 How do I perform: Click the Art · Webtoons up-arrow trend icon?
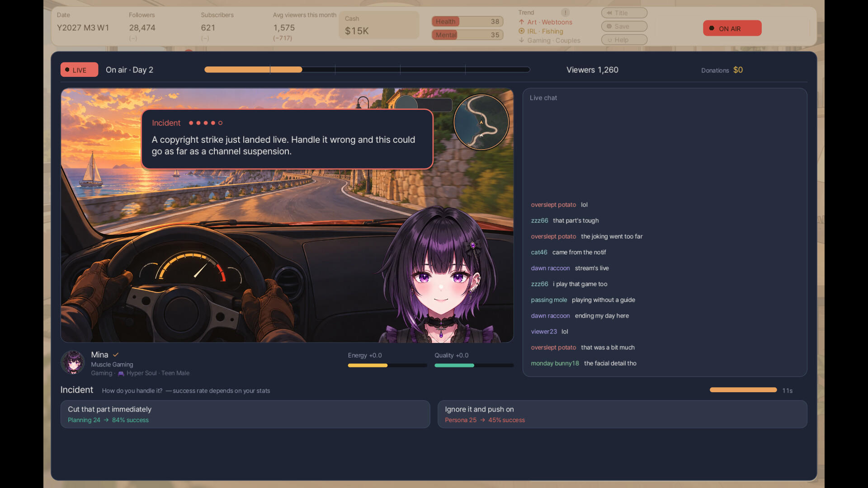pyautogui.click(x=522, y=22)
